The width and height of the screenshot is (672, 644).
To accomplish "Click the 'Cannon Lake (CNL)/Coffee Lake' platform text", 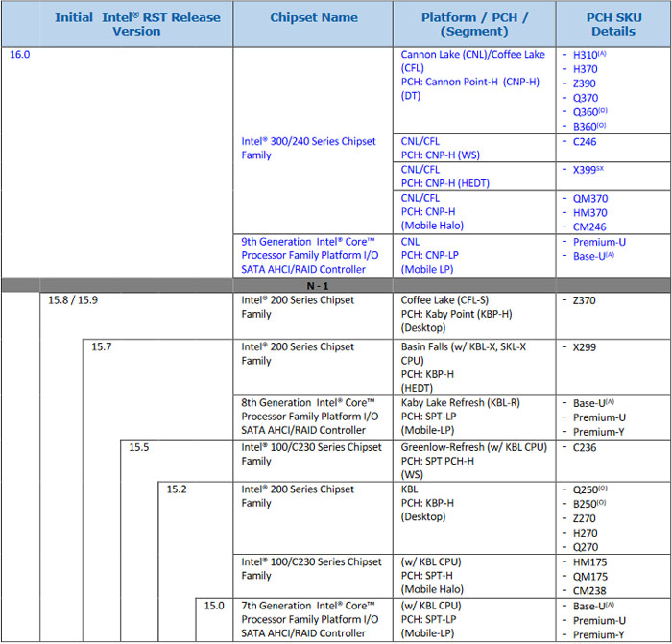I will click(472, 55).
